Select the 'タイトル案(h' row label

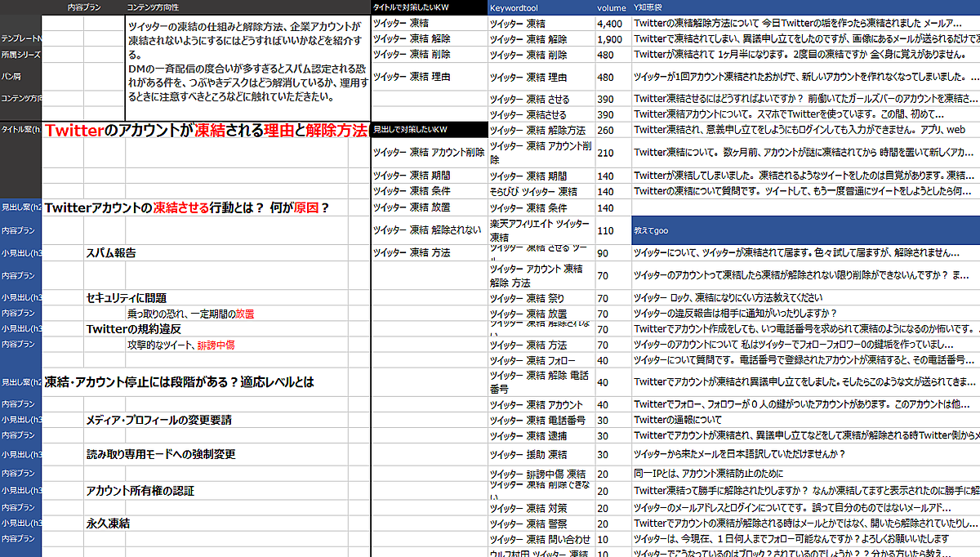21,130
